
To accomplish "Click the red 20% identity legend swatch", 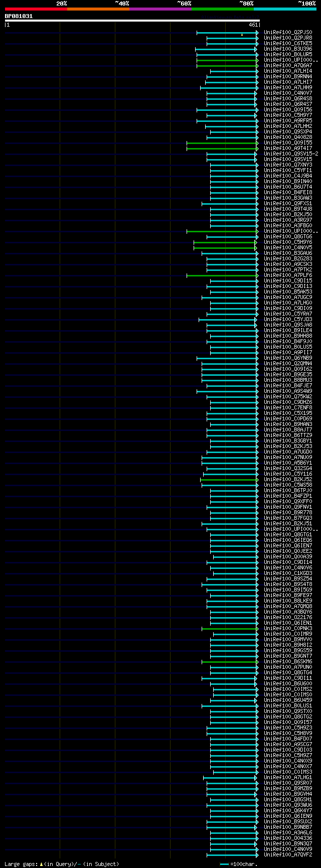I will [x=36, y=9].
